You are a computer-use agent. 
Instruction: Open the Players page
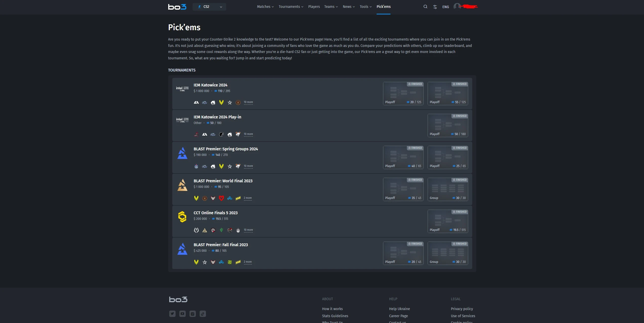[x=314, y=7]
